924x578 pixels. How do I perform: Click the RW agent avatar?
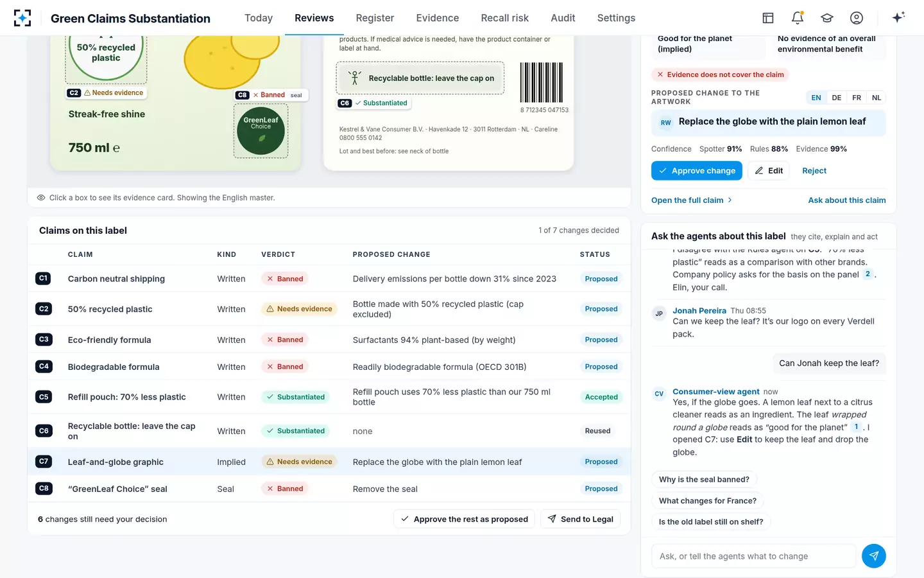(x=666, y=123)
